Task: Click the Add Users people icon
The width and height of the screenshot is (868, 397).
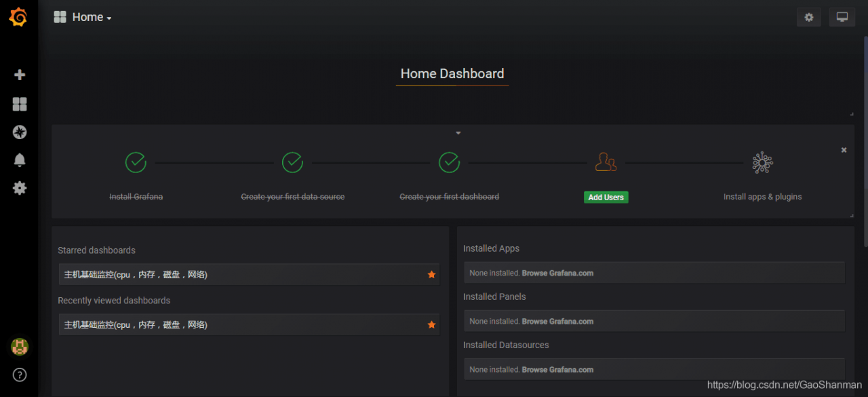Action: coord(606,162)
